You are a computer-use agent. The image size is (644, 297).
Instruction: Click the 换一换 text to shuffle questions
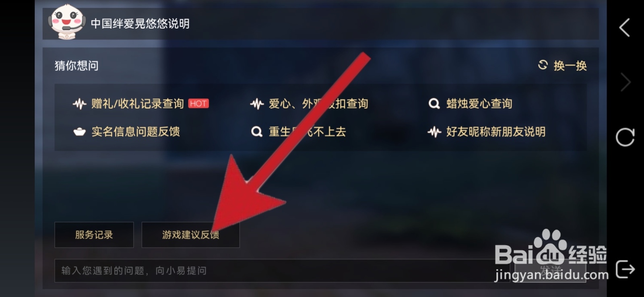pyautogui.click(x=570, y=66)
